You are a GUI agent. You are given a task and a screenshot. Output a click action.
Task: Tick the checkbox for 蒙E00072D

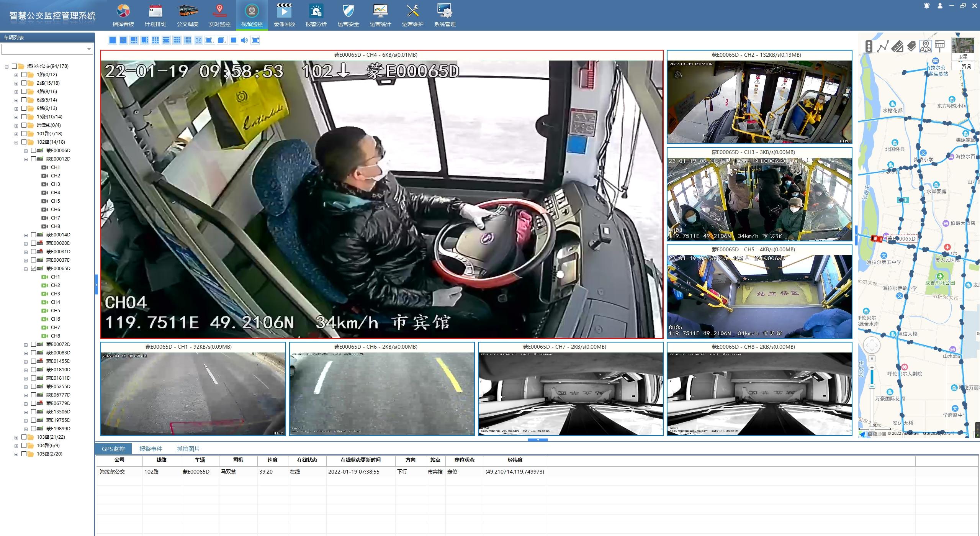tap(34, 344)
